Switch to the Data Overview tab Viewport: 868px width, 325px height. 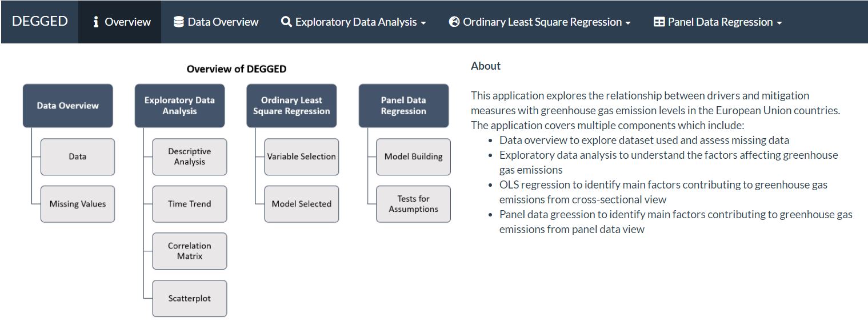tap(223, 22)
